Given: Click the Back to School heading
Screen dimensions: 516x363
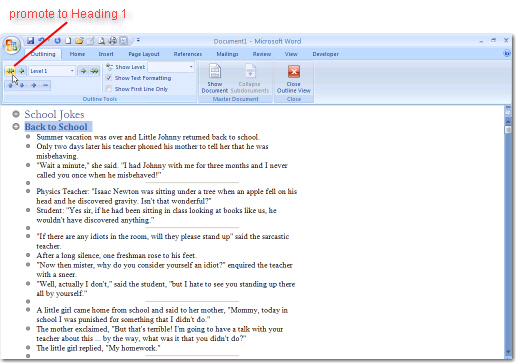Looking at the screenshot, I should [x=56, y=127].
